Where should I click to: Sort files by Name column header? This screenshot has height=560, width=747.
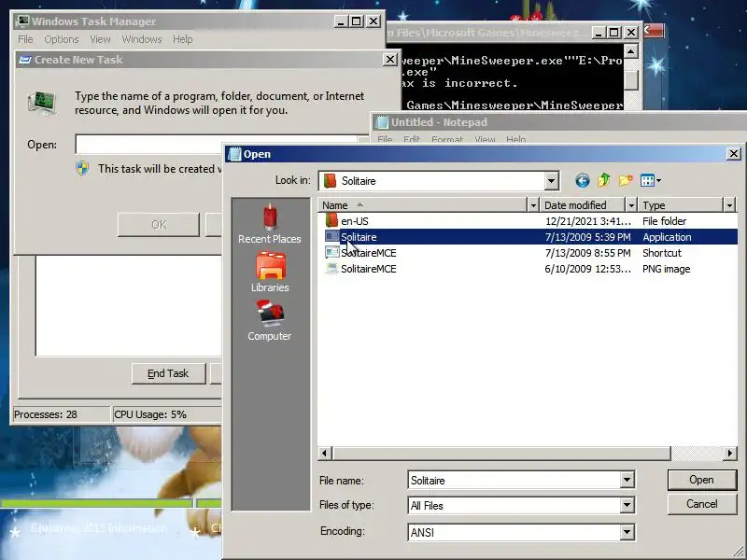click(x=423, y=205)
